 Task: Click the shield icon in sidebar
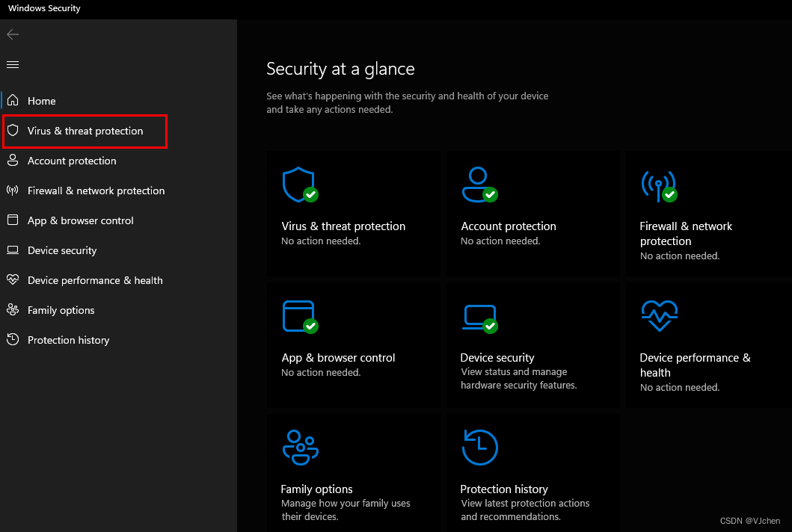pyautogui.click(x=13, y=130)
